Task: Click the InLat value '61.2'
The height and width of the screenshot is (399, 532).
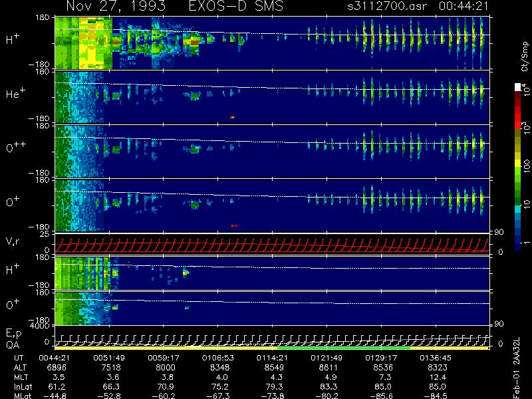Action: [x=57, y=386]
